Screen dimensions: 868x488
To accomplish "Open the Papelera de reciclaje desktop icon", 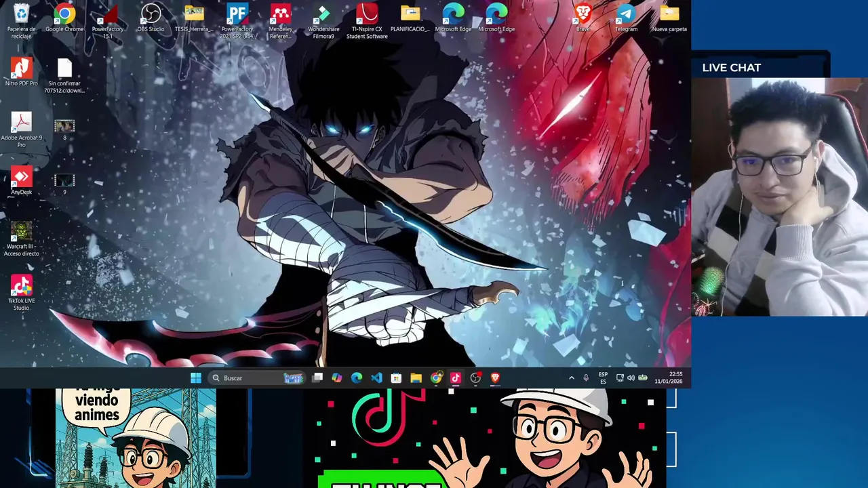I will coord(21,21).
